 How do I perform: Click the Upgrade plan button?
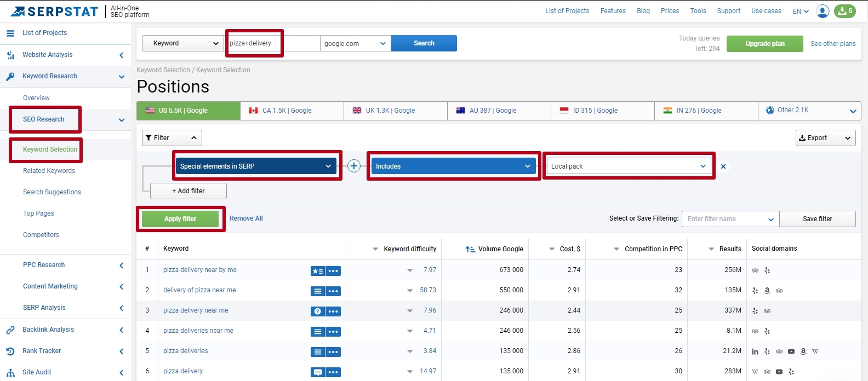765,44
